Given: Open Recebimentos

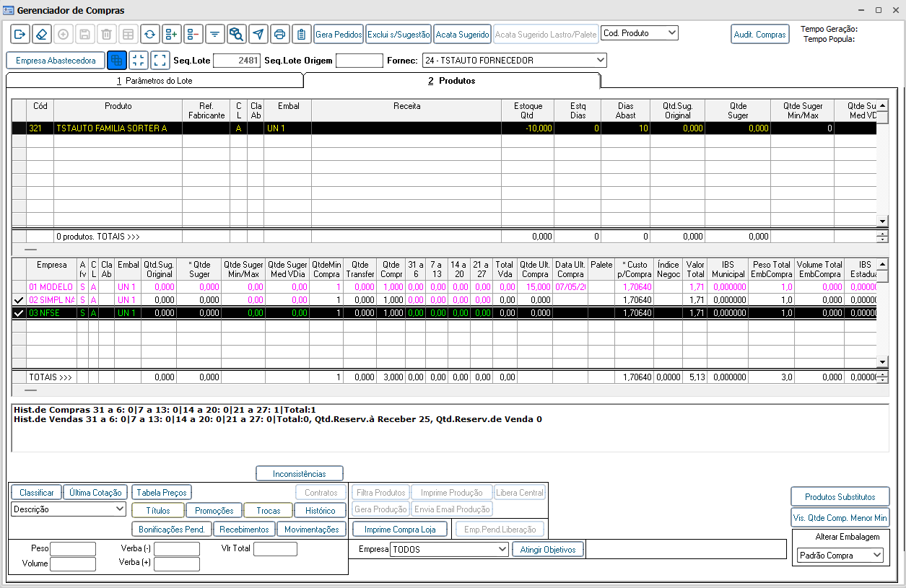Looking at the screenshot, I should pyautogui.click(x=245, y=530).
